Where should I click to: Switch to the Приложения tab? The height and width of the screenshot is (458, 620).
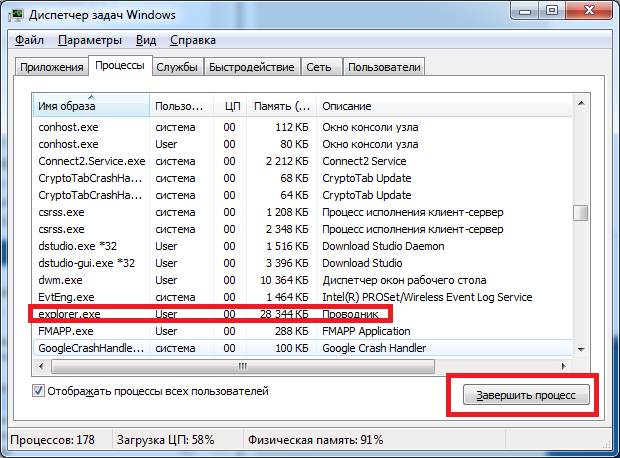click(x=51, y=67)
